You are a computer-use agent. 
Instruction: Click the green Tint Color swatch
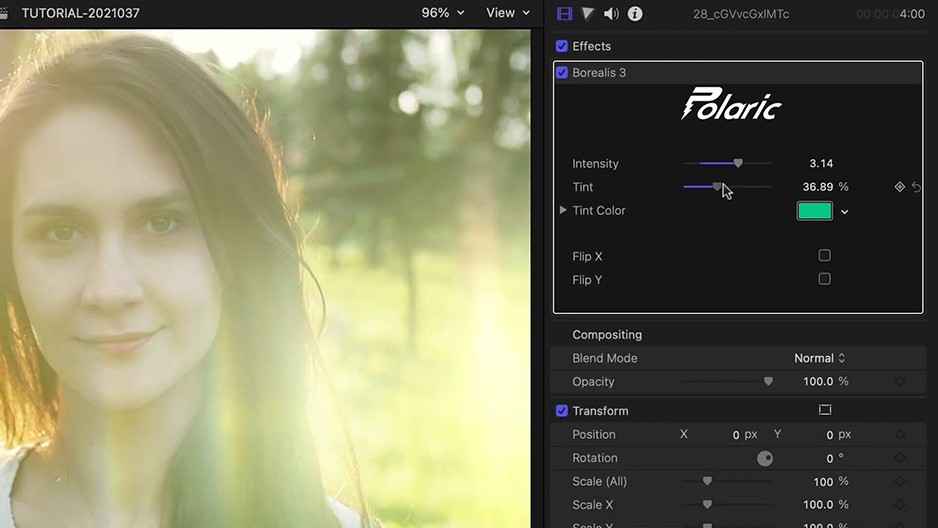click(x=814, y=210)
